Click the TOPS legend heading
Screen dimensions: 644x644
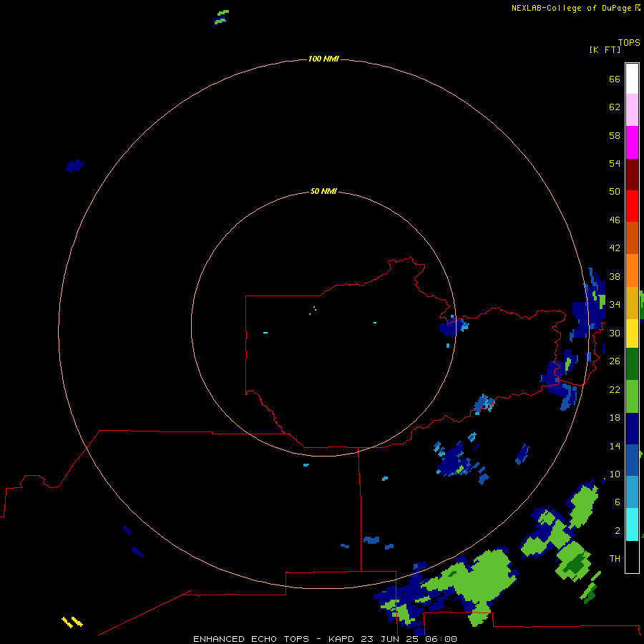coord(629,43)
